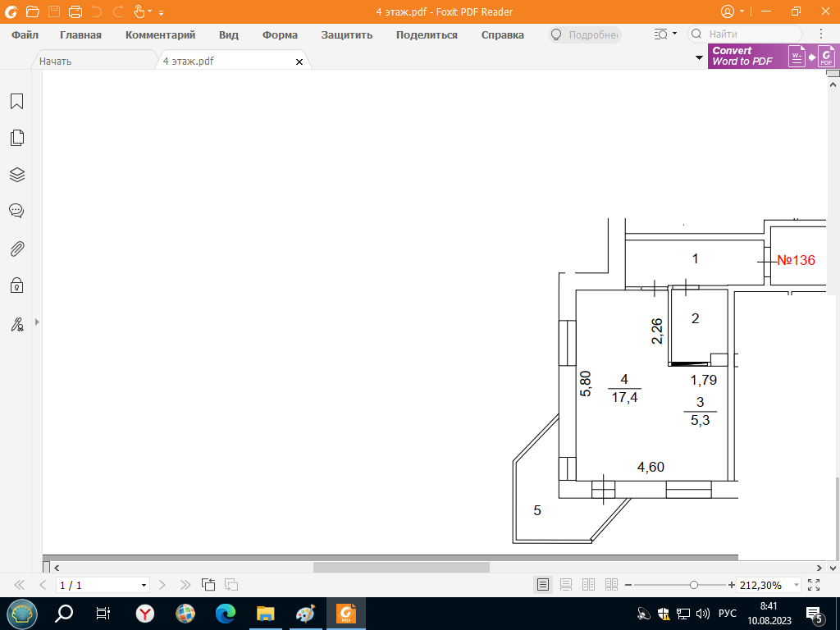
Task: Click the Save disk icon
Action: click(54, 11)
